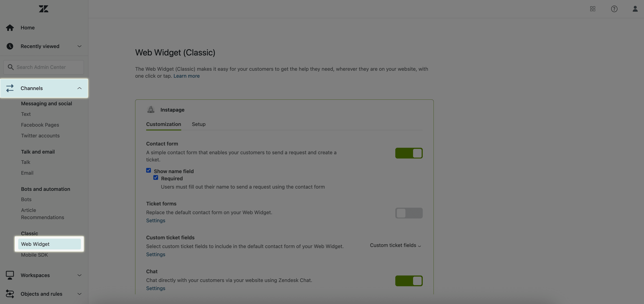Collapse the Channels section chevron
The image size is (644, 304).
(x=79, y=88)
